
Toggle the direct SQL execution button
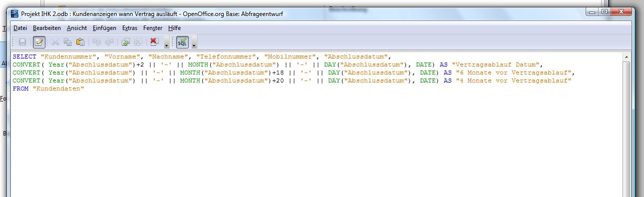coord(183,42)
